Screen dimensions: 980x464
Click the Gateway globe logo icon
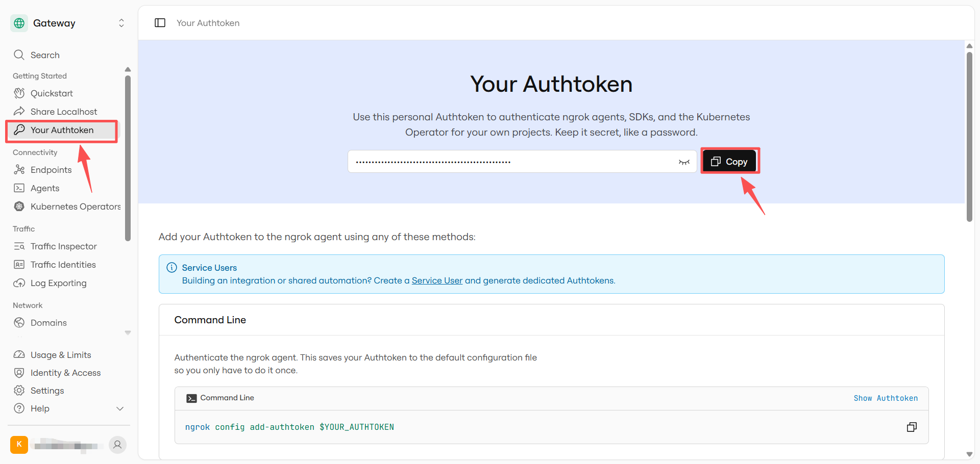coord(19,23)
